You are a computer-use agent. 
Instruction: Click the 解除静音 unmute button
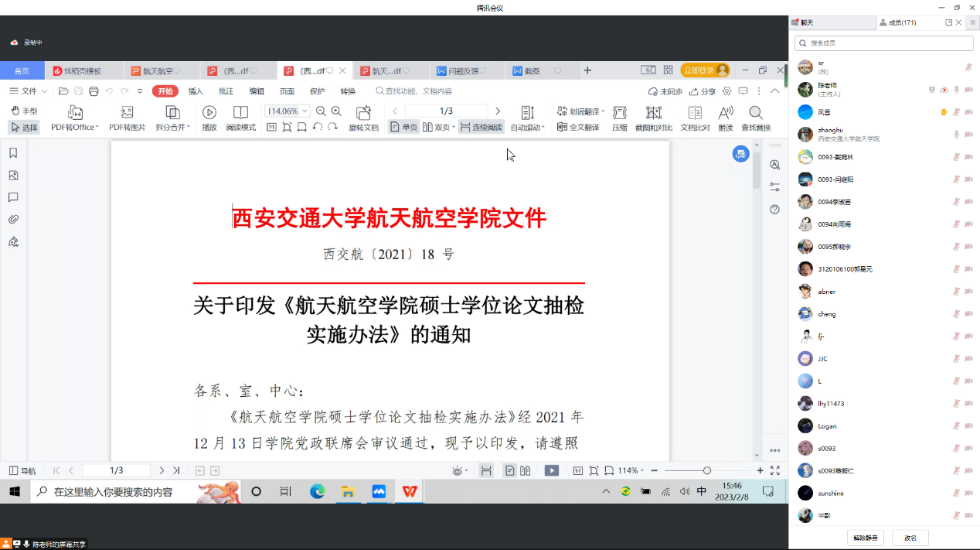(865, 538)
